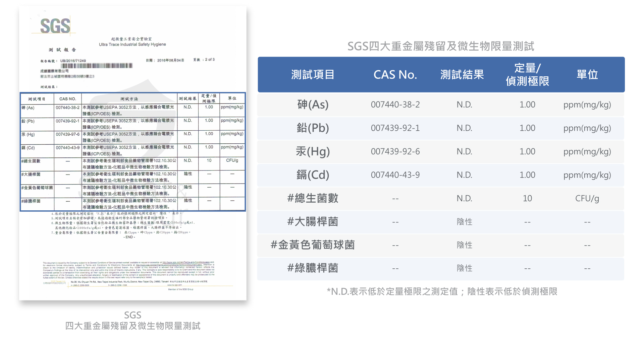
Task: Click the 單位 blue column header
Action: [587, 74]
